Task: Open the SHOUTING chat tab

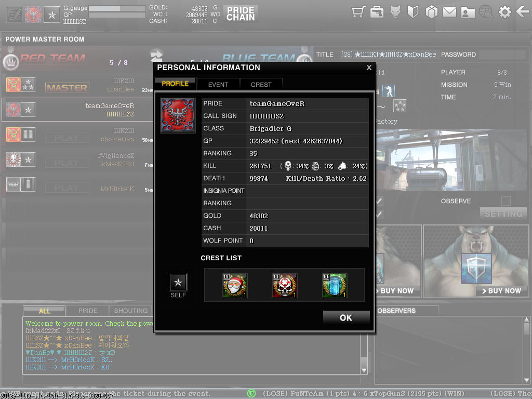Action: pyautogui.click(x=131, y=311)
